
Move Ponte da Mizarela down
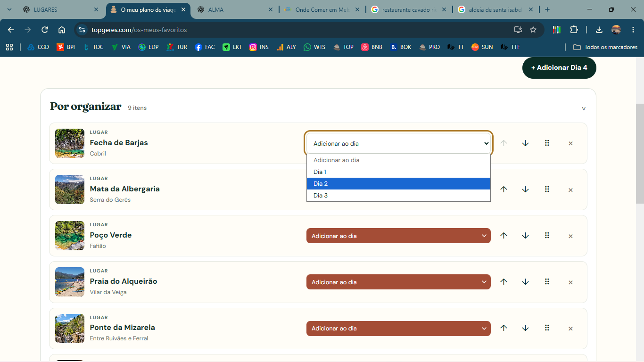pos(525,329)
